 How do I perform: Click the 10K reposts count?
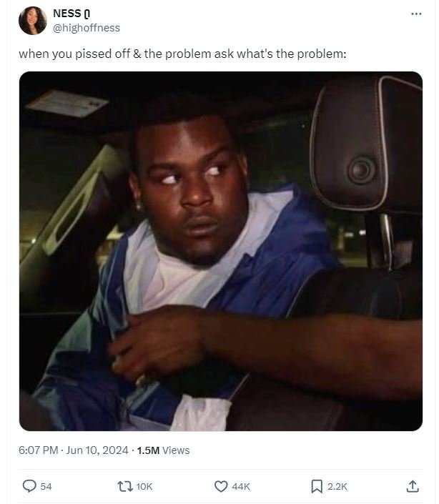[x=144, y=486]
